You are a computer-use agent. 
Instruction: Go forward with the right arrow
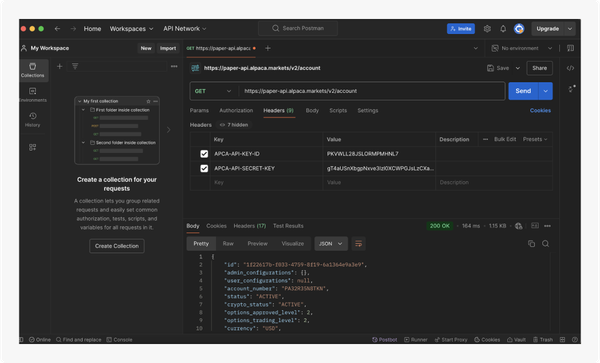pos(73,29)
